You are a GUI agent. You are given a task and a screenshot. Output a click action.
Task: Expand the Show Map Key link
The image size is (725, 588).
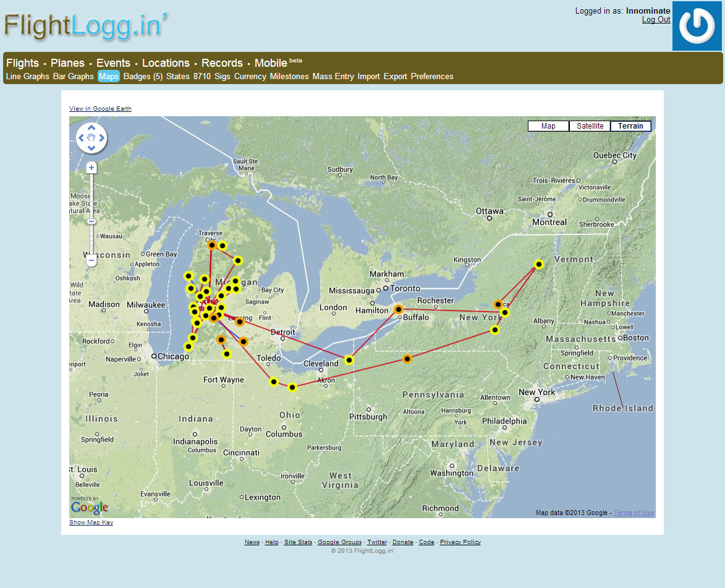pyautogui.click(x=91, y=522)
